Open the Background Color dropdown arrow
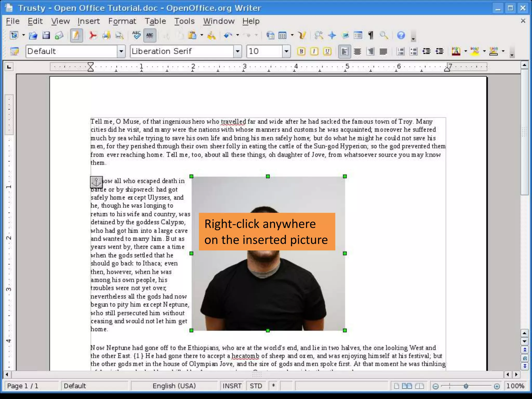The height and width of the screenshot is (399, 532). (x=503, y=51)
